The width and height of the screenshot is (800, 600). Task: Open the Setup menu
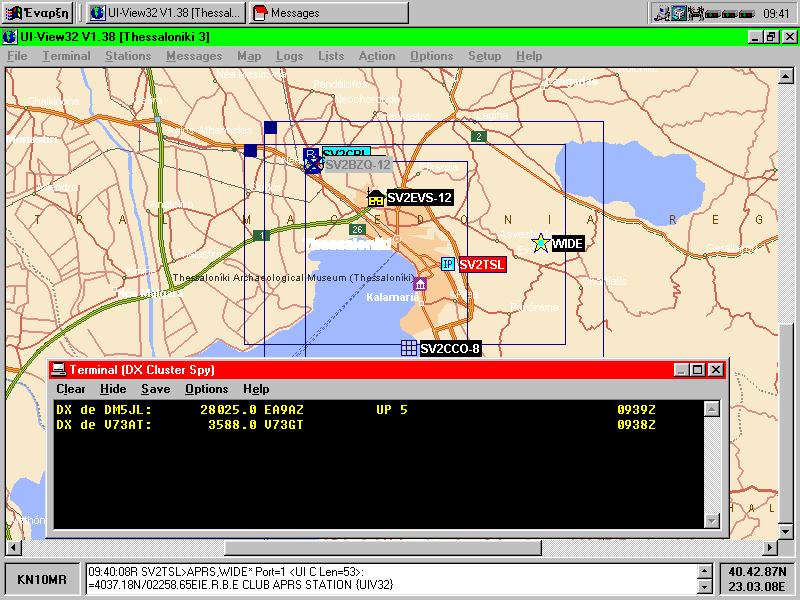(485, 56)
